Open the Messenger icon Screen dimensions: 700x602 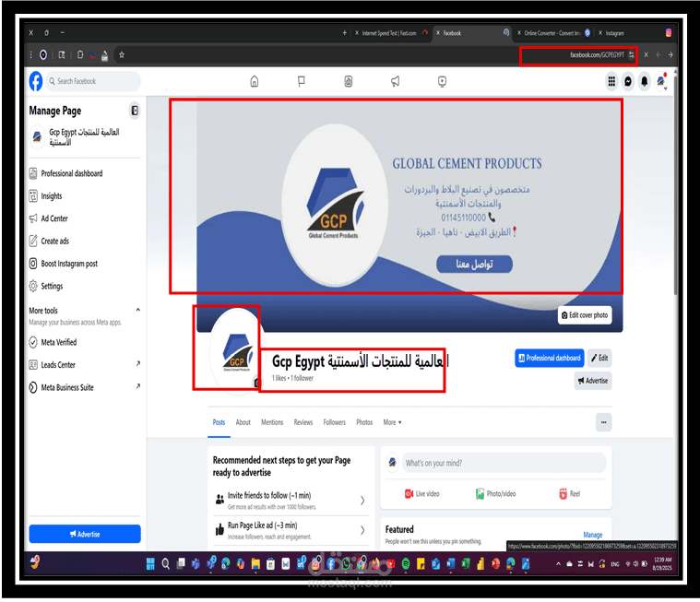[x=628, y=81]
